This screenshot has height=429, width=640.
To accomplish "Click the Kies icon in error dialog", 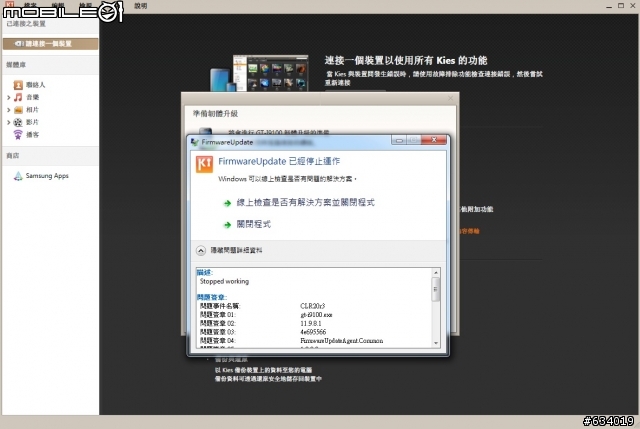I will click(204, 164).
